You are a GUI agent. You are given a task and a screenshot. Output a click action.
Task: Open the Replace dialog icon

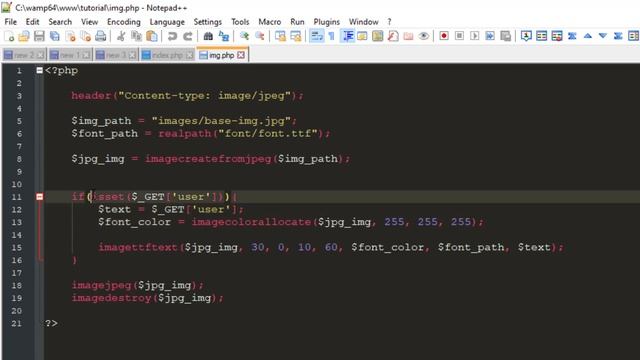pos(224,36)
